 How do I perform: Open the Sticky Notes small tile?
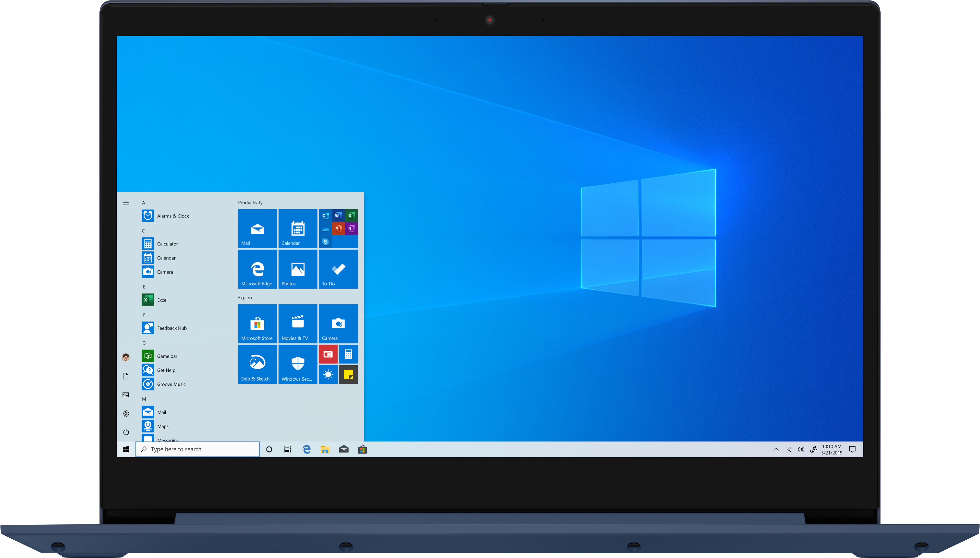348,374
